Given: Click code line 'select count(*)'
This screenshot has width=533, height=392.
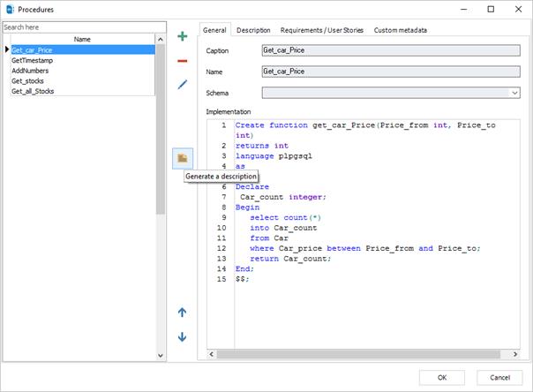Looking at the screenshot, I should tap(286, 217).
